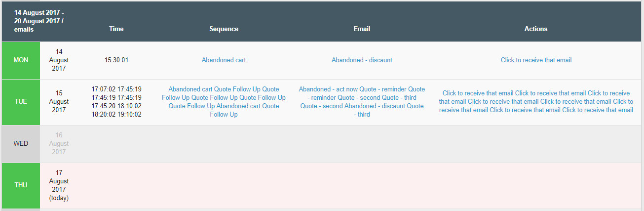Screen dimensions: 644x211
Task: Click the Sequence column header
Action: [224, 29]
